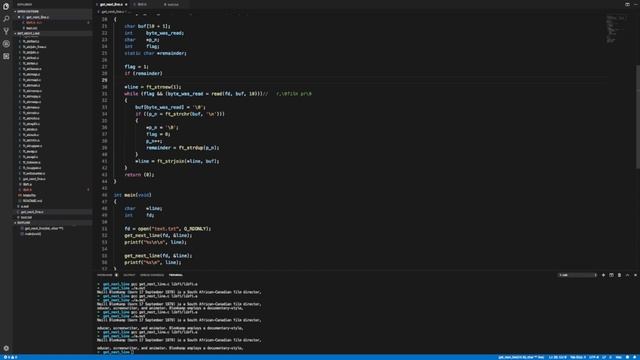
Task: Collapse the get_next_line folder section
Action: (53, 33)
